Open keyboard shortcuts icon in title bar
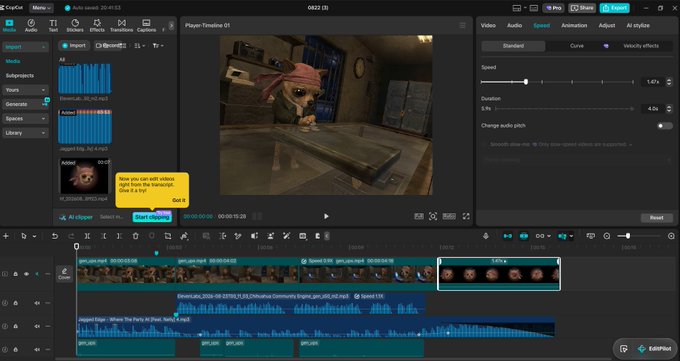Image resolution: width=680 pixels, height=361 pixels. click(x=534, y=8)
